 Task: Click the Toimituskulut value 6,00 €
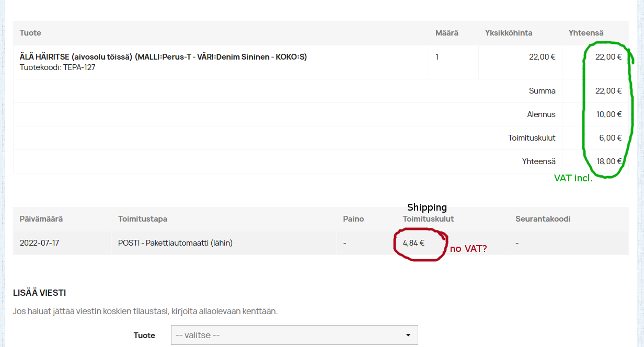point(611,138)
